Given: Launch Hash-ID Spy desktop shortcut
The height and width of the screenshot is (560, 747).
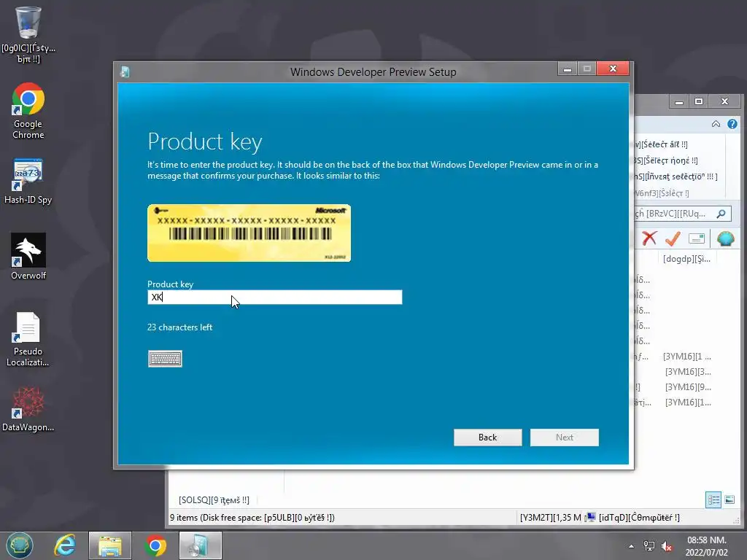Looking at the screenshot, I should click(x=28, y=182).
